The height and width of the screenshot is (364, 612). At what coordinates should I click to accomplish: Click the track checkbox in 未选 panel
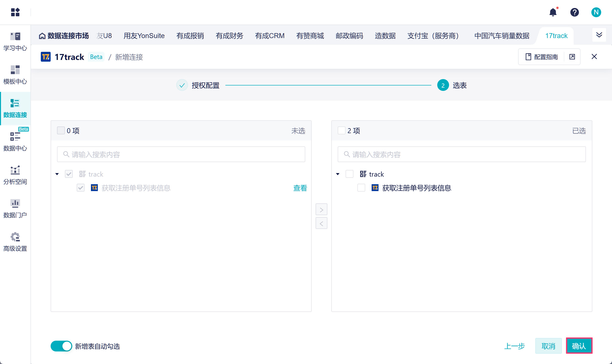click(x=69, y=174)
